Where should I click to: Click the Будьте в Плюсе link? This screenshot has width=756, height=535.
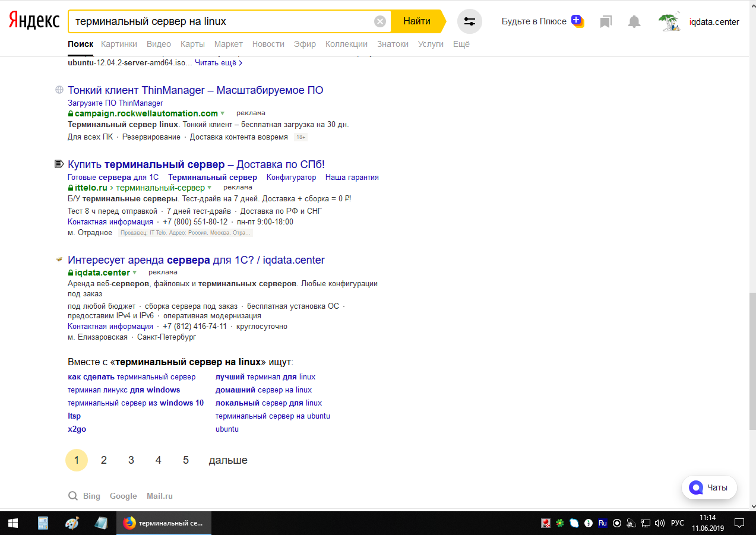pos(534,21)
